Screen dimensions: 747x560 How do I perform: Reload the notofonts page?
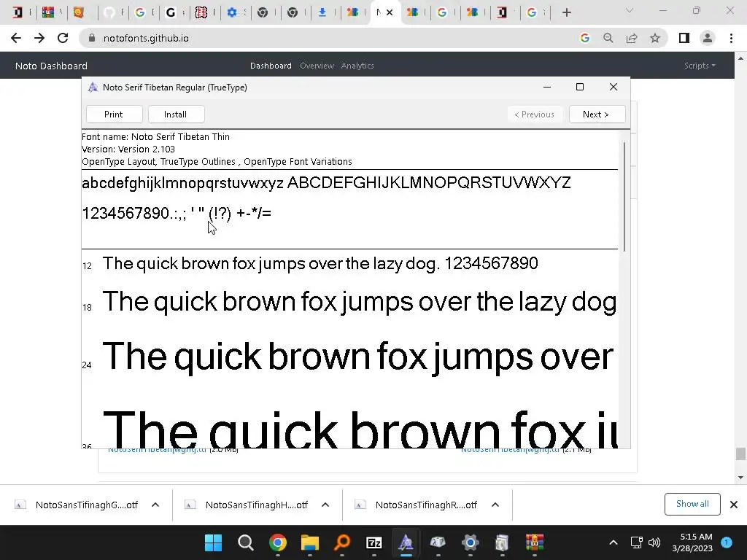pyautogui.click(x=63, y=38)
